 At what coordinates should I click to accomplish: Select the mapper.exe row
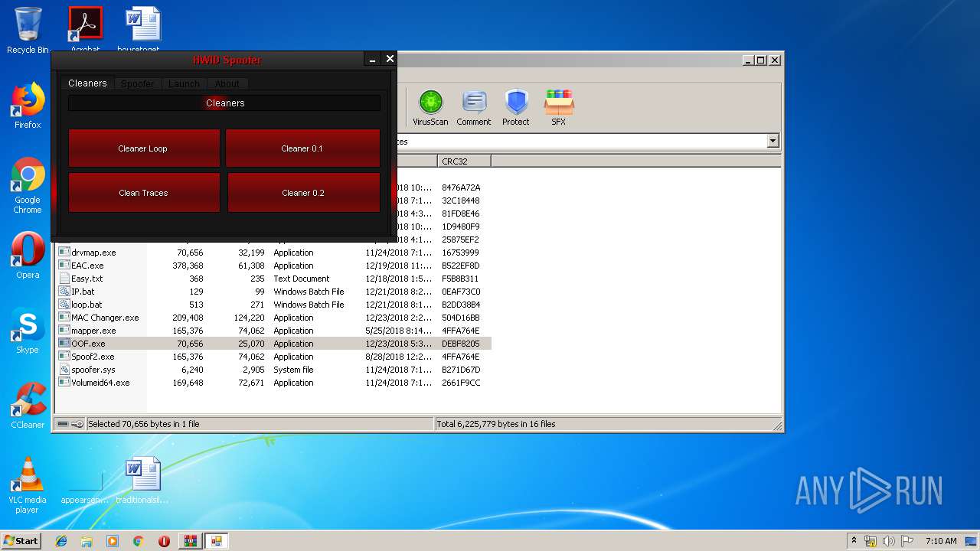(x=274, y=331)
